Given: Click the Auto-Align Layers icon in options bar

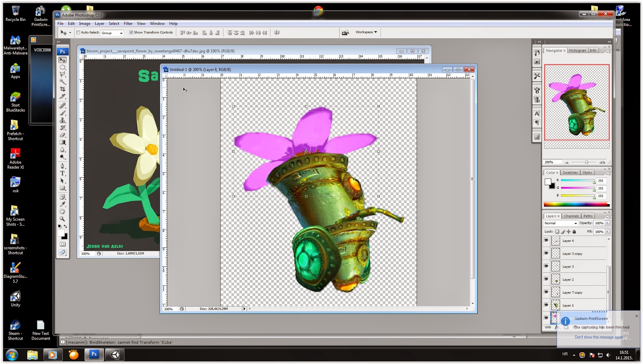Looking at the screenshot, I should click(277, 33).
